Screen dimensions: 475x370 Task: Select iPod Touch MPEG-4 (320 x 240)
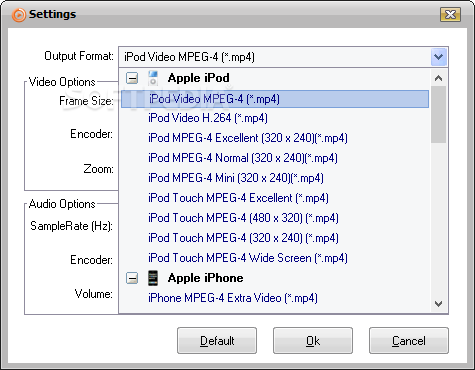click(243, 238)
